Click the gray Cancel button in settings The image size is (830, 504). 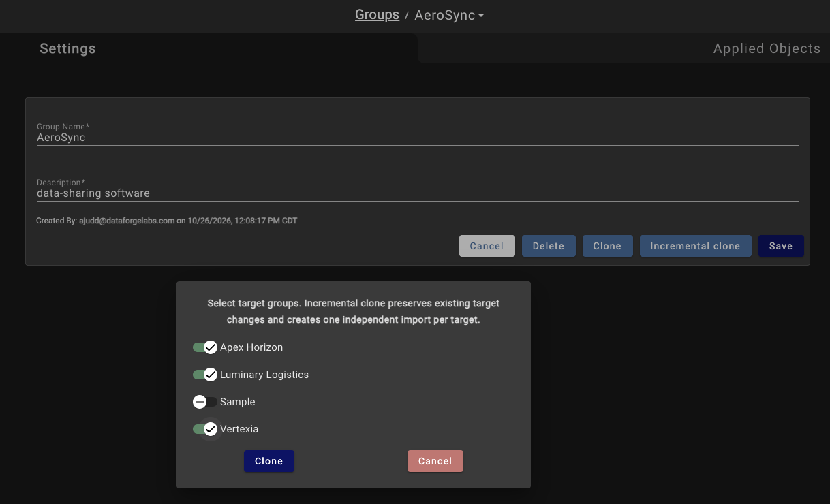[x=487, y=246]
